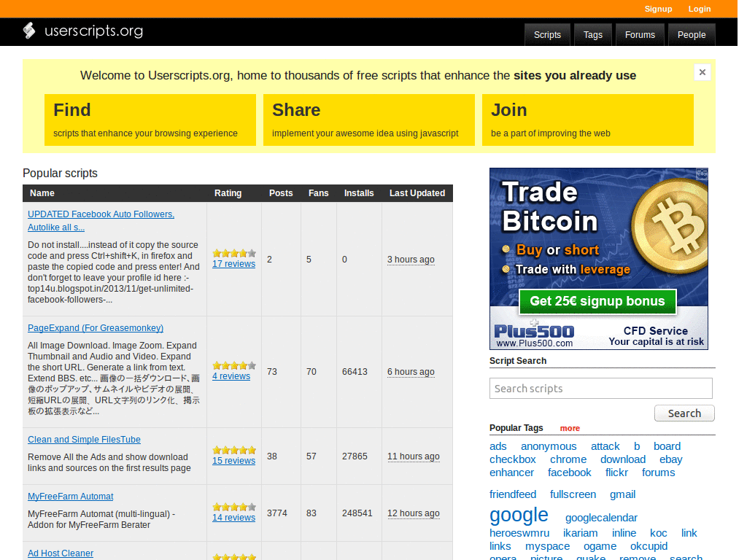The height and width of the screenshot is (560, 747).
Task: Select the 'anonymous' tag
Action: pos(549,447)
